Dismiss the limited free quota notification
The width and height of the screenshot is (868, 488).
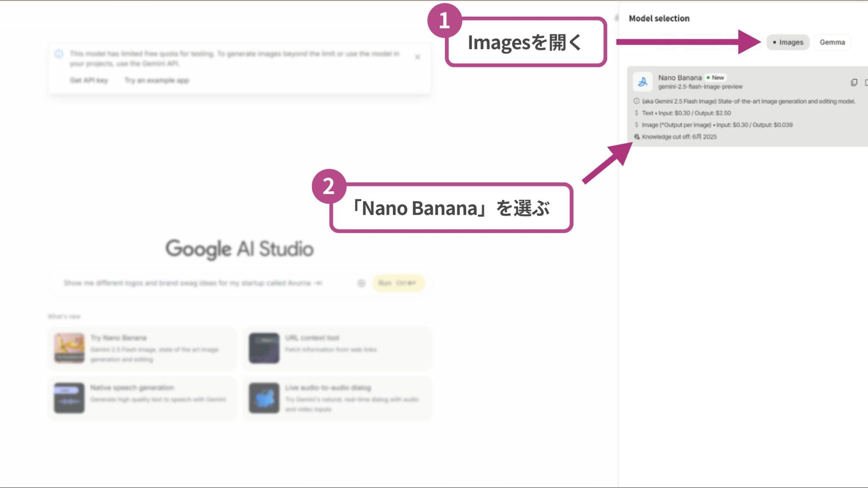(417, 57)
